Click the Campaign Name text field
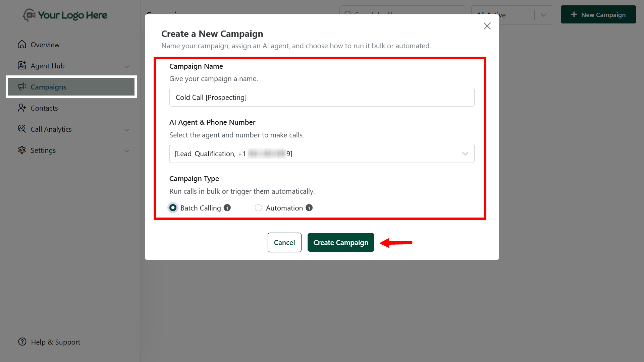 coord(321,97)
